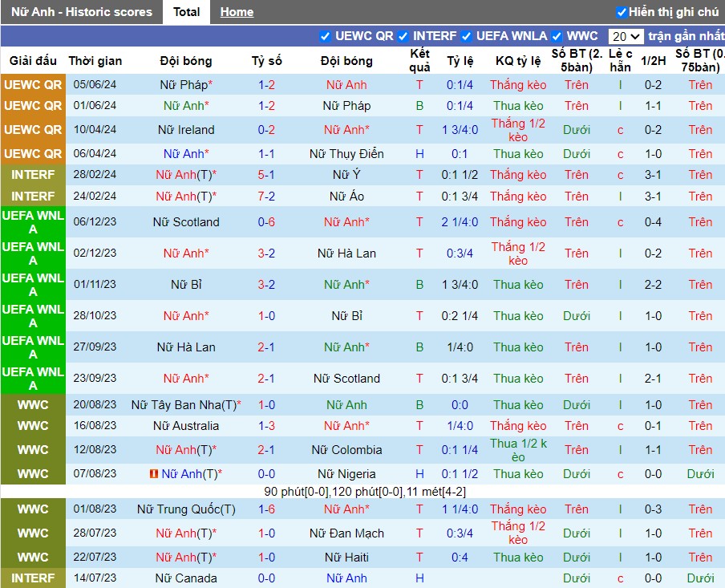Screen dimensions: 725x588
Task: Uncheck the UEWC QR filter checkbox
Action: point(325,36)
